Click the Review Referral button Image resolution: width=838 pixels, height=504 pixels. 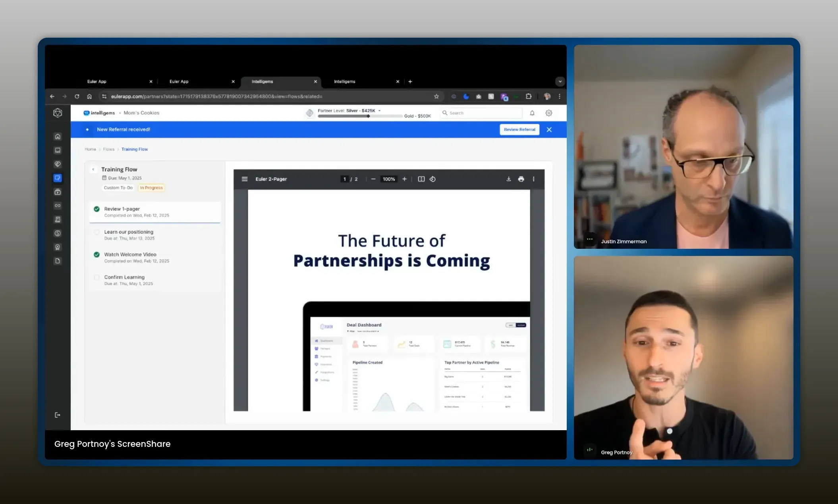pos(519,129)
